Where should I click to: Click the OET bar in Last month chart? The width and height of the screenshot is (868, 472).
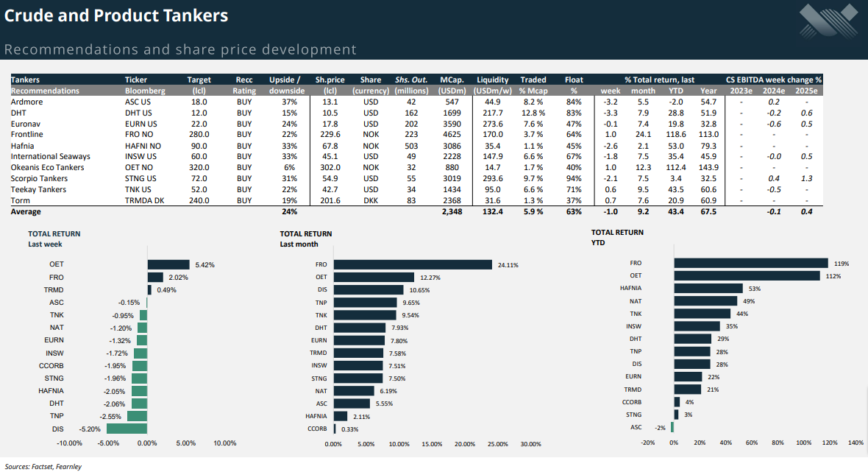click(x=374, y=277)
